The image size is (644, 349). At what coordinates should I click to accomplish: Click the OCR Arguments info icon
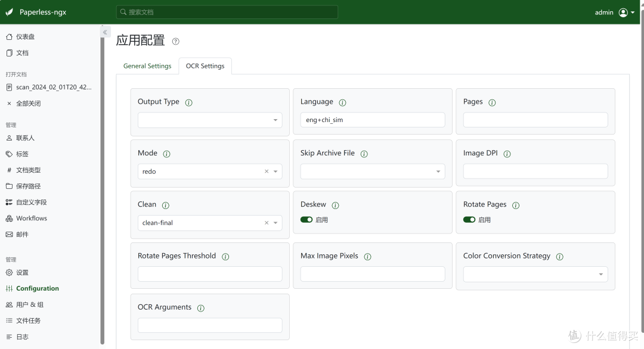click(201, 308)
